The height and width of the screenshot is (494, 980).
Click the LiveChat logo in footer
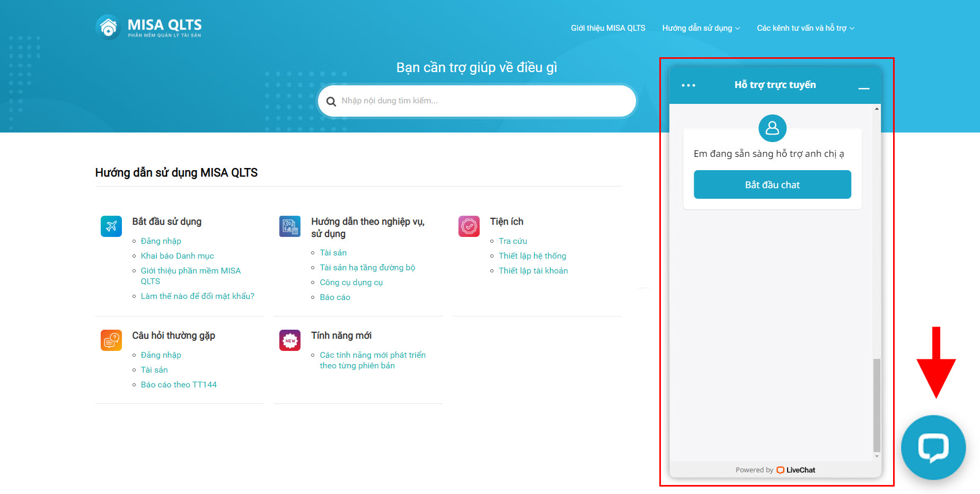796,470
